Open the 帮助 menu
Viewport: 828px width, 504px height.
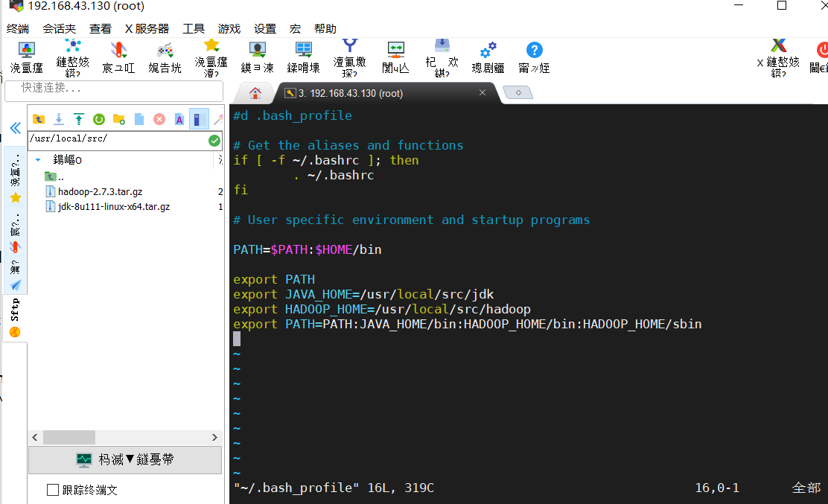click(x=325, y=28)
